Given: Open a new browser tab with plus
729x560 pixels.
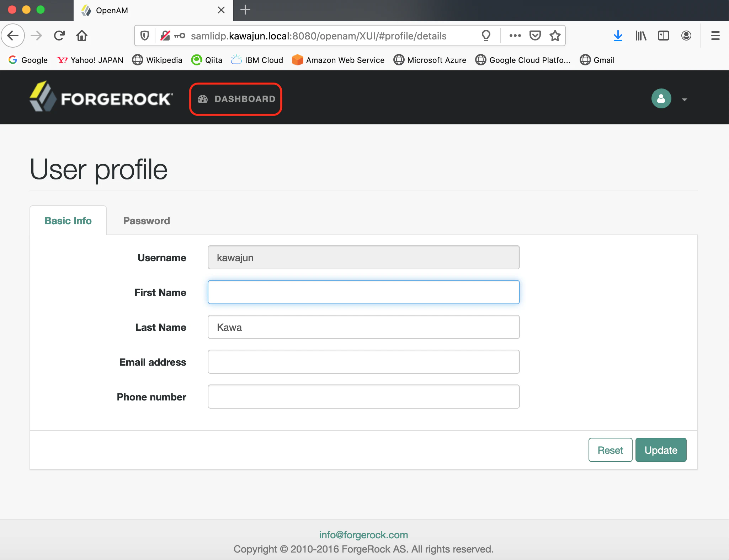Looking at the screenshot, I should pos(245,10).
